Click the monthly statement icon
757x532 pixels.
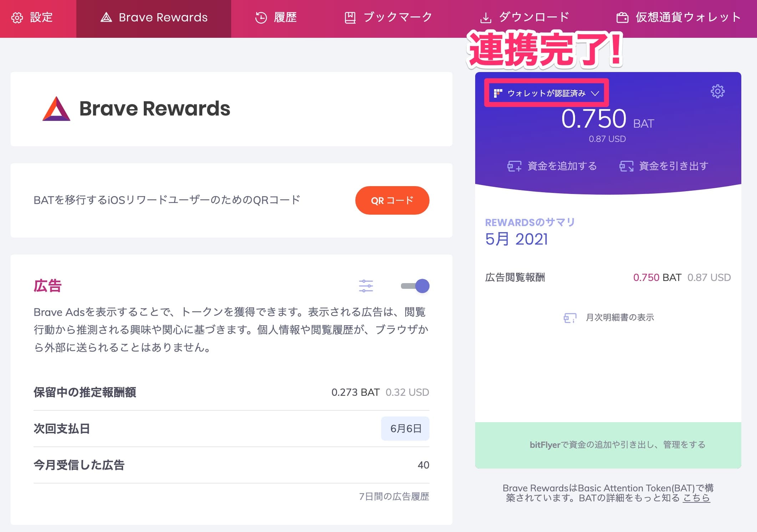click(570, 317)
